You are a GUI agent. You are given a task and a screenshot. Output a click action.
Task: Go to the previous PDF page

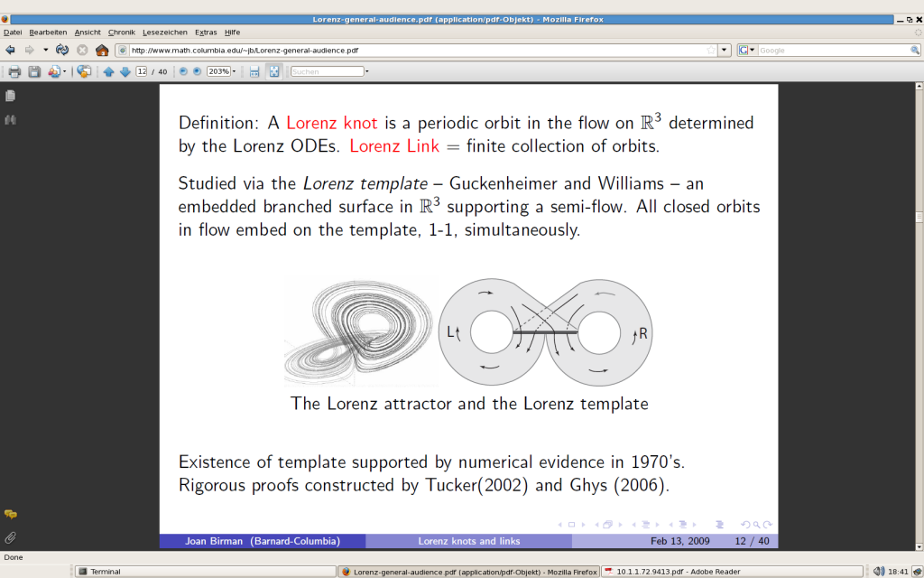109,71
